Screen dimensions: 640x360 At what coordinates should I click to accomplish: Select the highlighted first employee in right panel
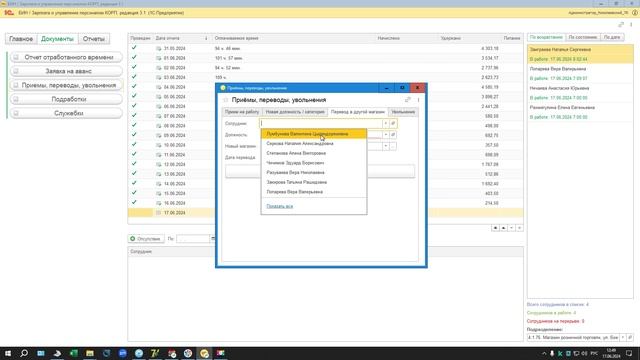580,54
